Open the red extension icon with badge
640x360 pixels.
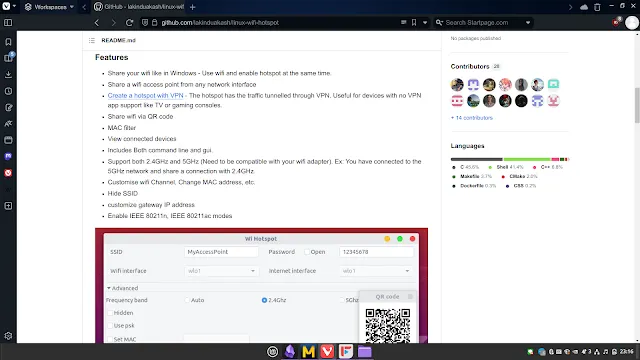pyautogui.click(x=616, y=22)
